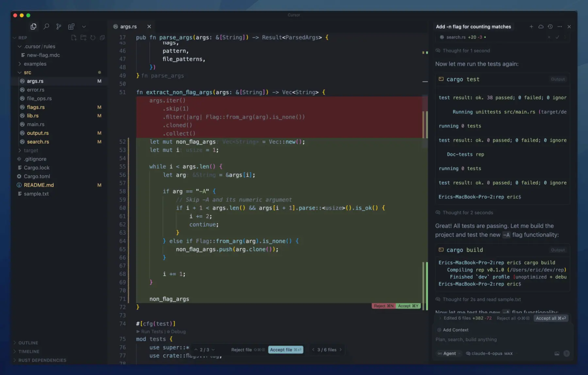588x375 pixels.
Task: Reject the inline diff hunk
Action: (x=384, y=306)
